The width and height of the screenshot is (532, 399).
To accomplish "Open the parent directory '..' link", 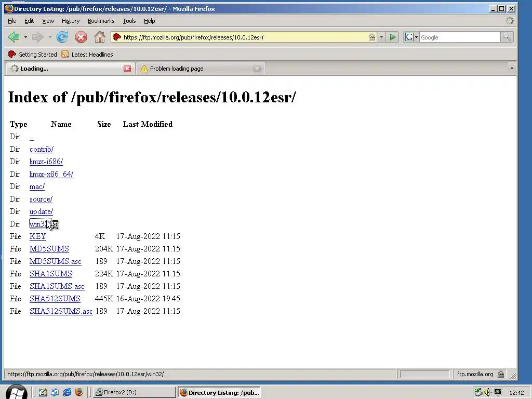I will (x=32, y=137).
